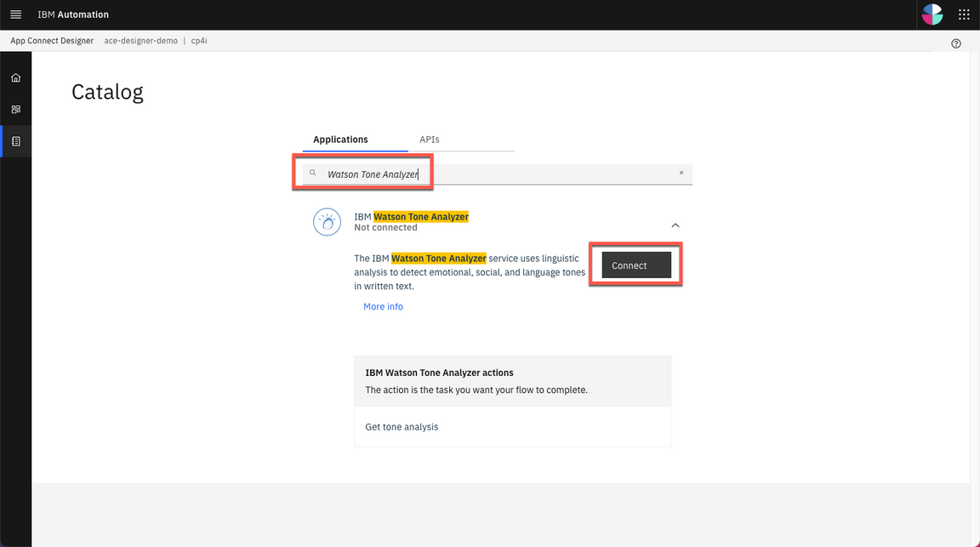980x547 pixels.
Task: Go to the Home sidebar icon
Action: tap(15, 78)
